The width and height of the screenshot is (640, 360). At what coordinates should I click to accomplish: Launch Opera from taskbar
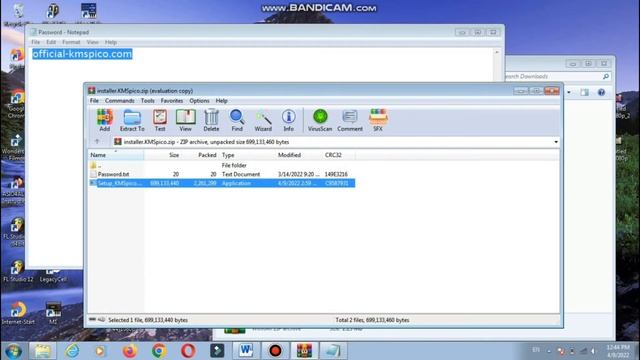tap(188, 351)
